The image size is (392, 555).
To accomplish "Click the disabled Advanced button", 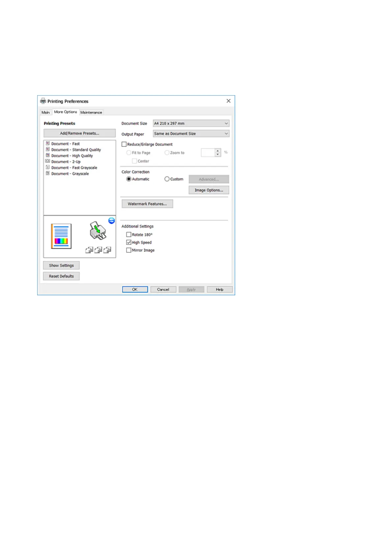I will [209, 179].
